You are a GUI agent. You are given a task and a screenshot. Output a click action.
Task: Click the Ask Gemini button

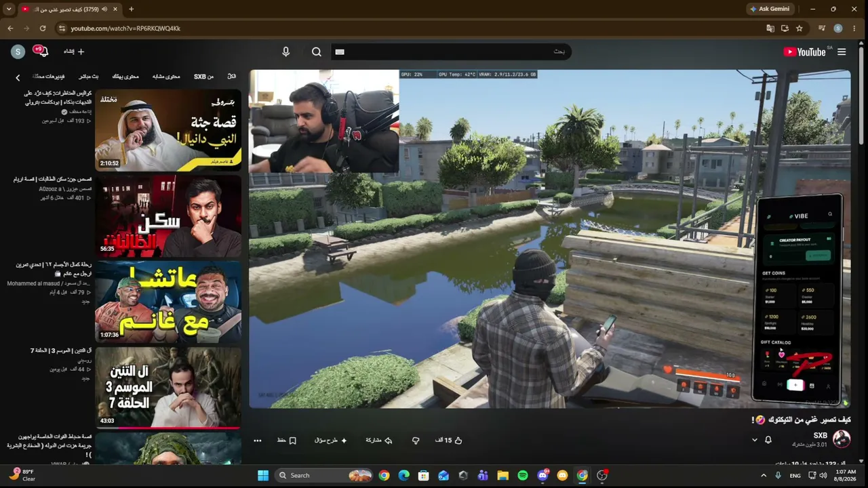(x=770, y=9)
